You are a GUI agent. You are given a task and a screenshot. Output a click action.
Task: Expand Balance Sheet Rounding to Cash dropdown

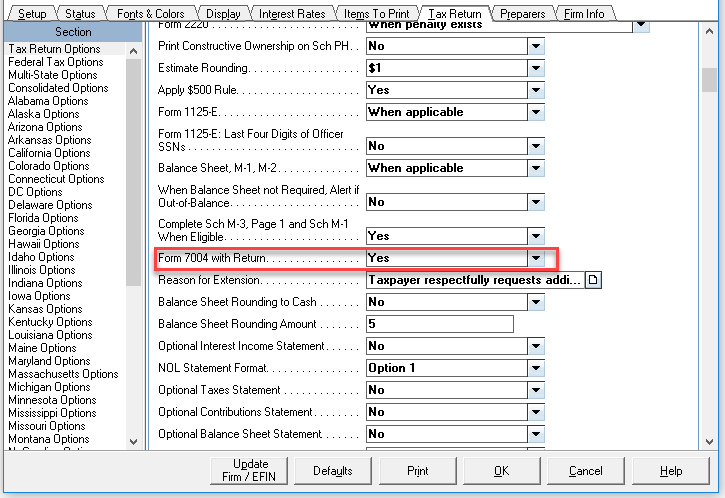(536, 302)
